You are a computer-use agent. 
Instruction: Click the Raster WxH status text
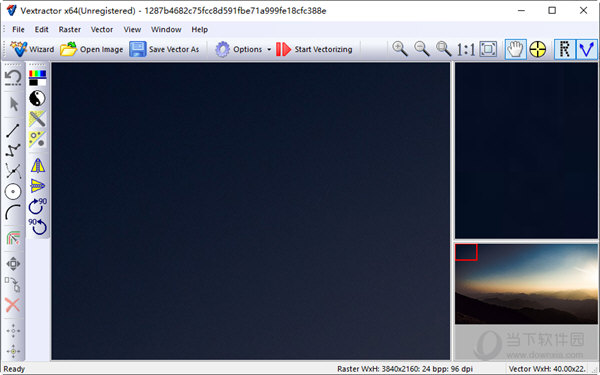(405, 369)
